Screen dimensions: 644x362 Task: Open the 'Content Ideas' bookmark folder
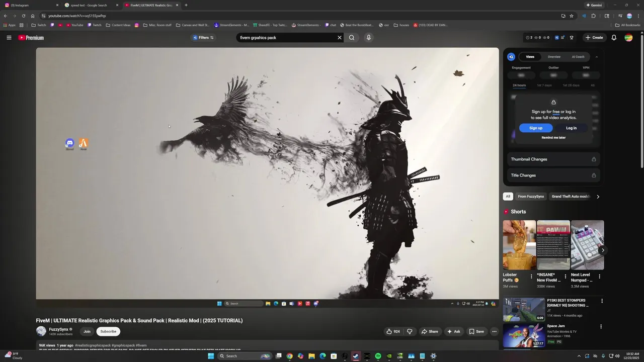tap(118, 25)
